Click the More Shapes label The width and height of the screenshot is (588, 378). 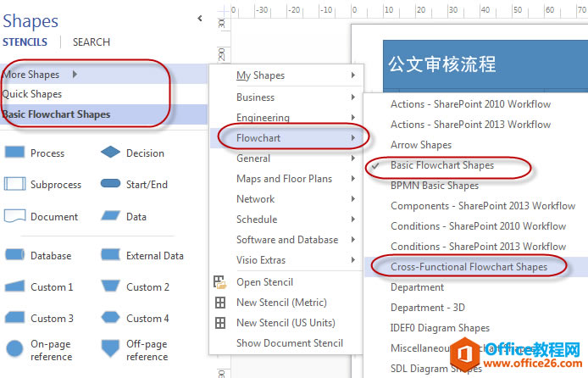(x=31, y=75)
